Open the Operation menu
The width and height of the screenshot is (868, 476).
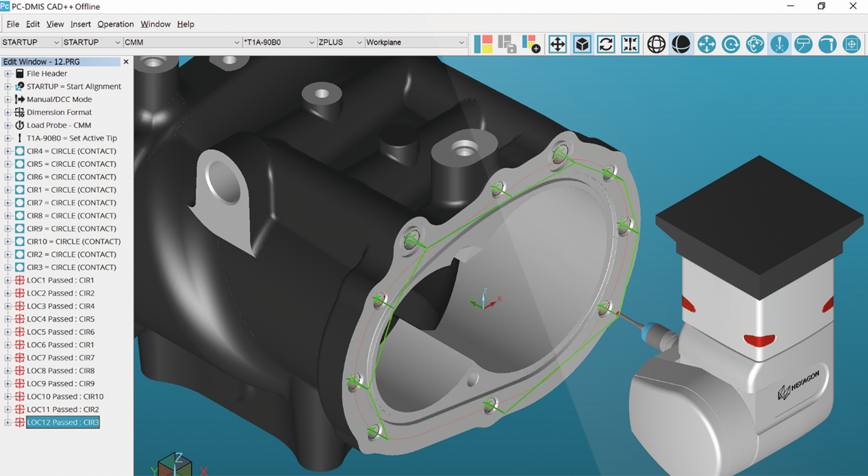115,24
